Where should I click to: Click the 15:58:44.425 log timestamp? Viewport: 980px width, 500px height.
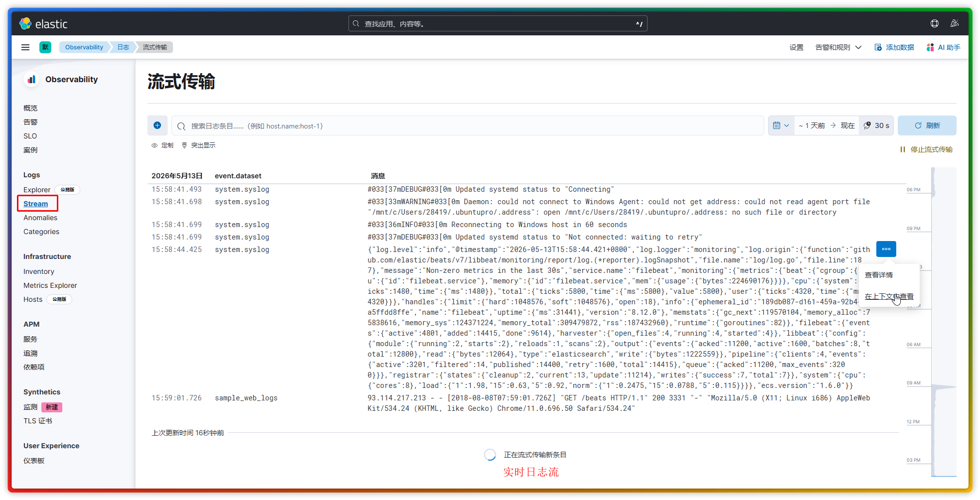tap(177, 250)
